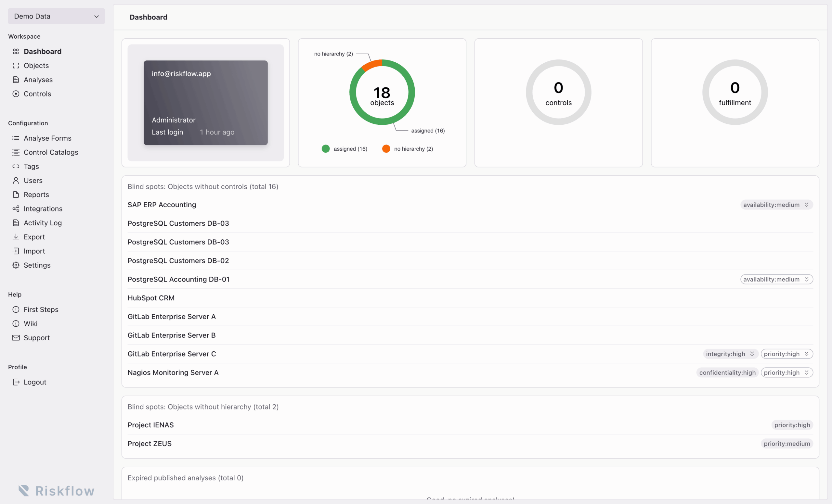Open the First Steps help link
Screen dimensions: 832x504
click(41, 309)
